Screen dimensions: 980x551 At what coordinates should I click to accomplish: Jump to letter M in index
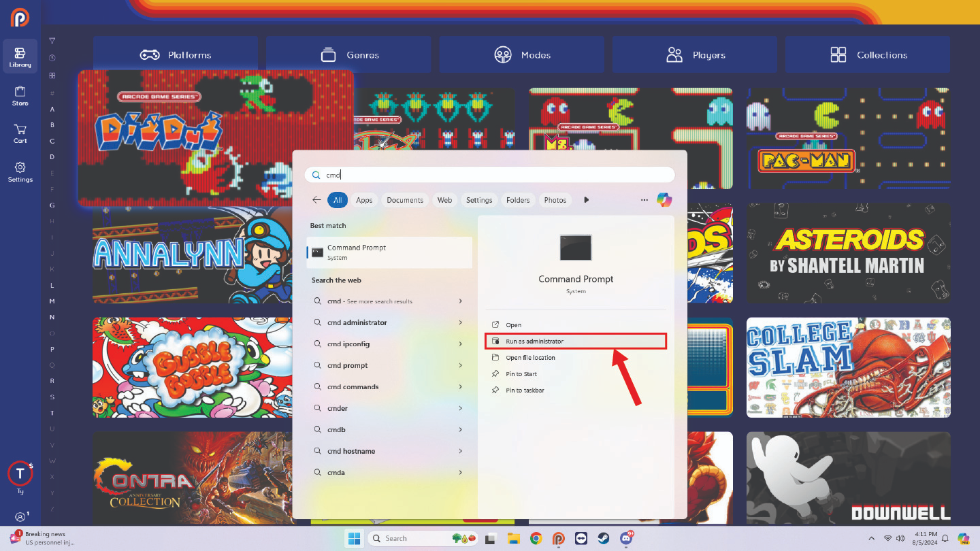[52, 301]
